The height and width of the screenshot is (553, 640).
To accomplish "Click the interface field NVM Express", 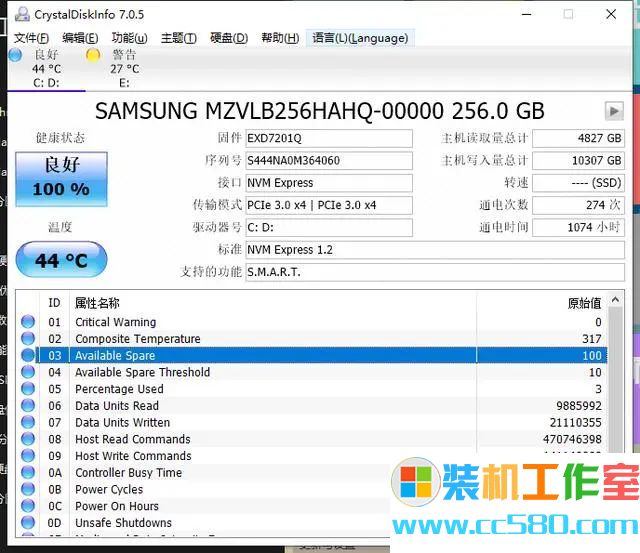I will pyautogui.click(x=329, y=183).
